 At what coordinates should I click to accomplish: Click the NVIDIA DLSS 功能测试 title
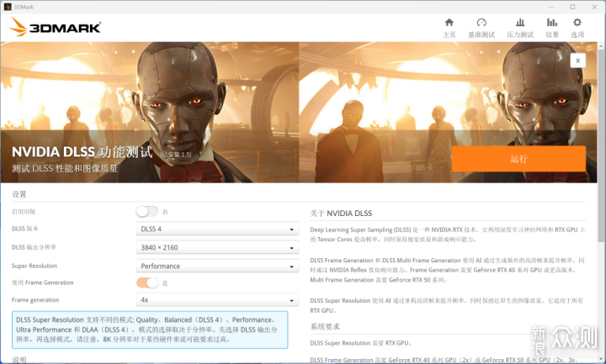click(82, 152)
